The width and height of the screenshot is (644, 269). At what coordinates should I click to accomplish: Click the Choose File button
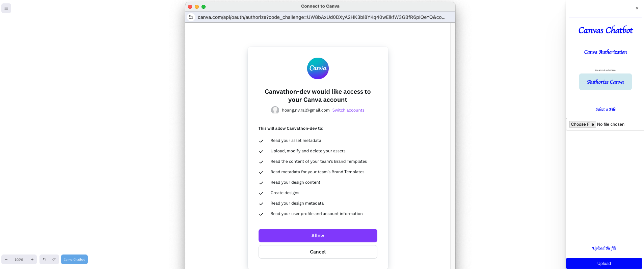point(582,124)
